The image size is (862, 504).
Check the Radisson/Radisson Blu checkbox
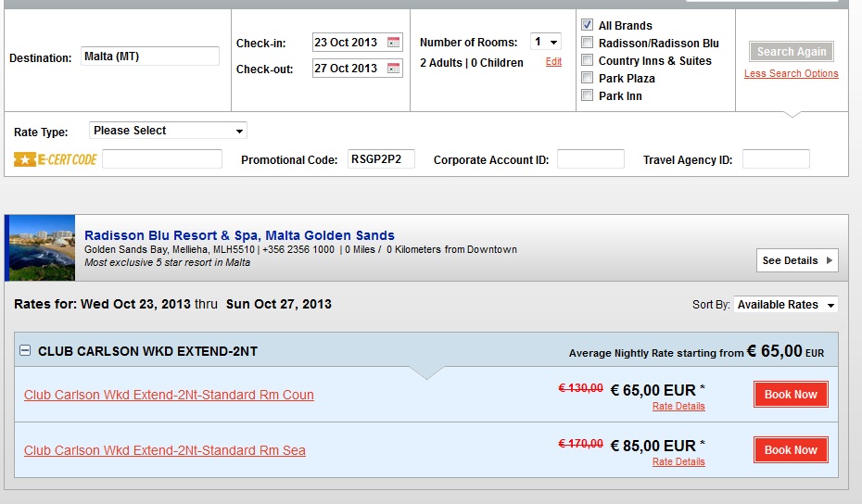pyautogui.click(x=587, y=43)
